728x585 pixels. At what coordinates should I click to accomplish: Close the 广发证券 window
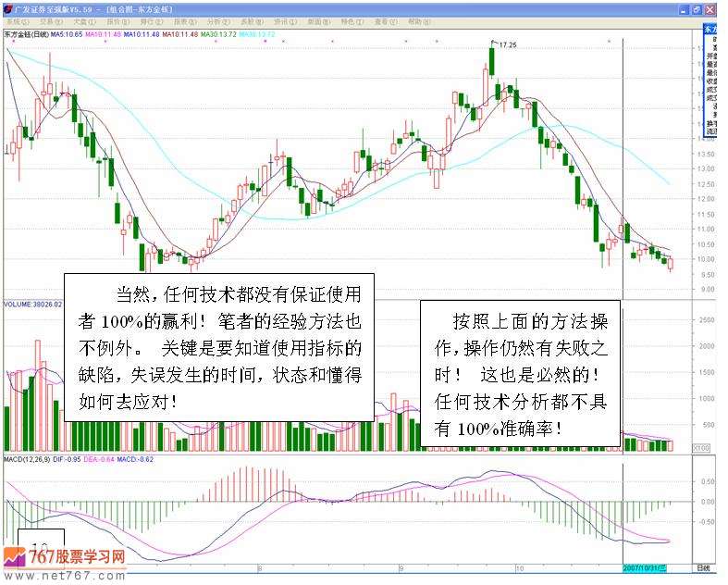(x=710, y=10)
